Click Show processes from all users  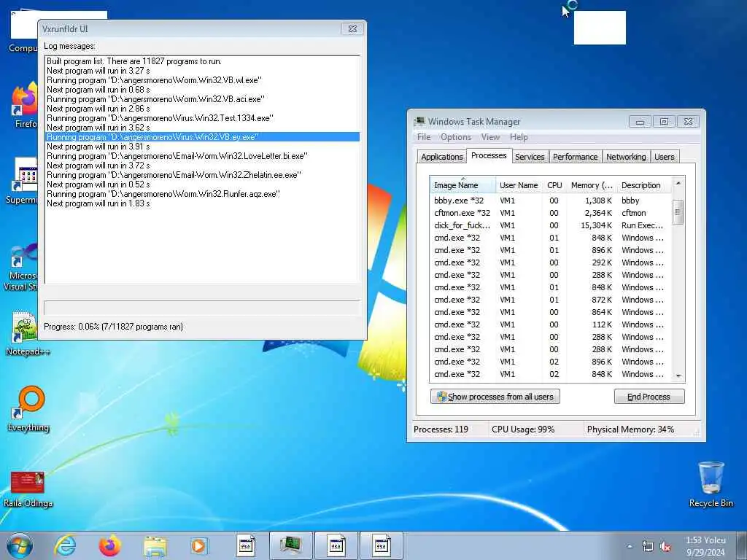pos(495,397)
